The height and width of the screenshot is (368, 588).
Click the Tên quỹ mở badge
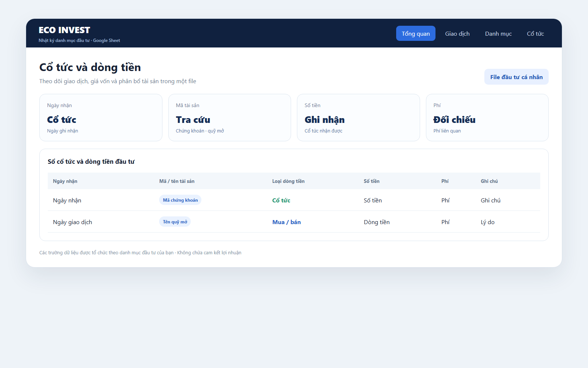tap(175, 222)
